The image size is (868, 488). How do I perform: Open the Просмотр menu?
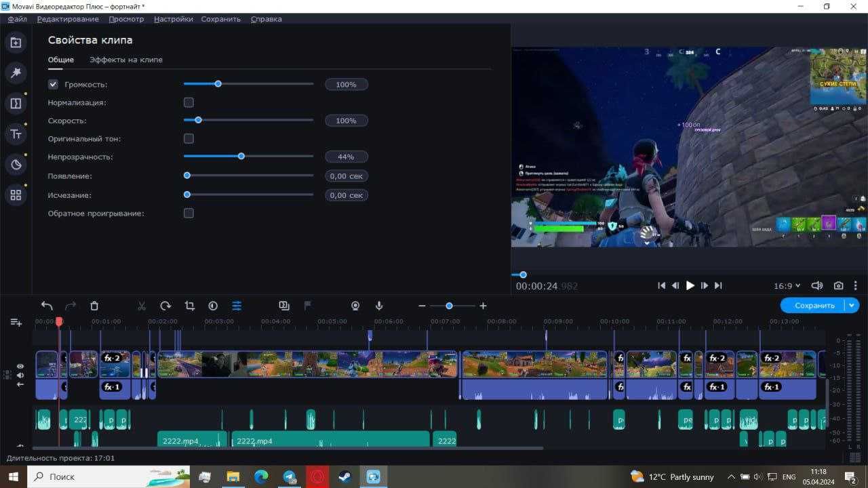pos(126,19)
